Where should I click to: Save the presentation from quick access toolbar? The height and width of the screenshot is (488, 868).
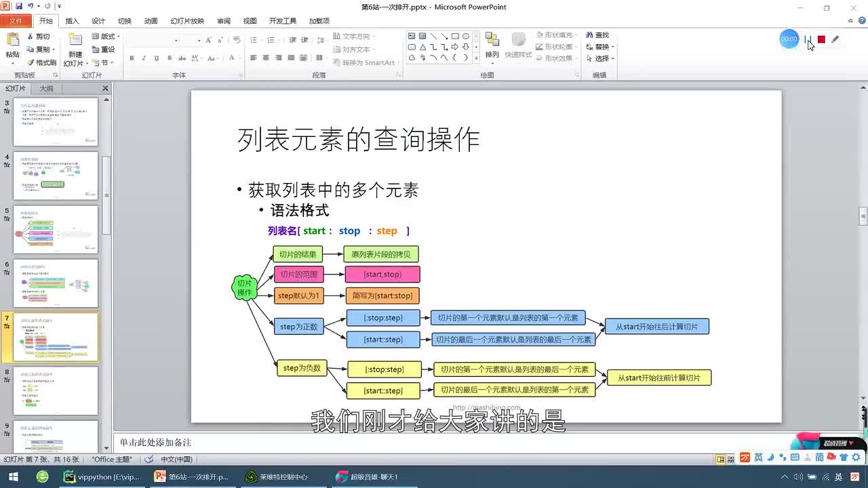18,6
